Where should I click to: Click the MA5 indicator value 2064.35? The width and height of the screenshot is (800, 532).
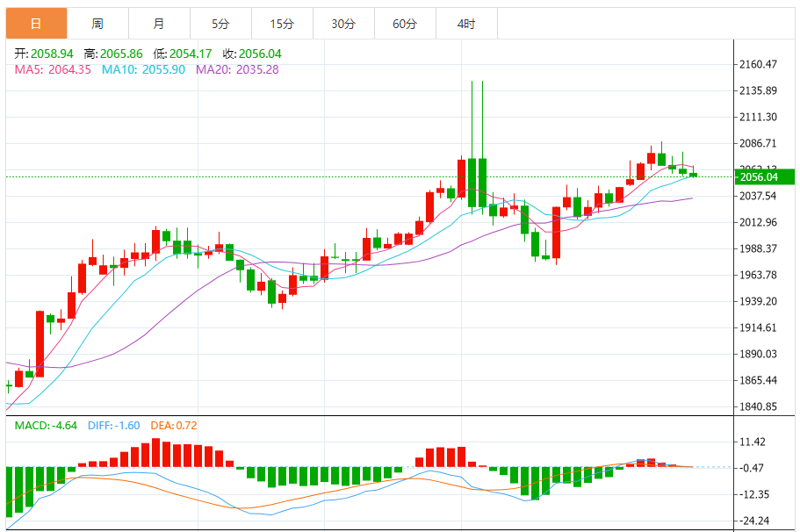click(69, 70)
